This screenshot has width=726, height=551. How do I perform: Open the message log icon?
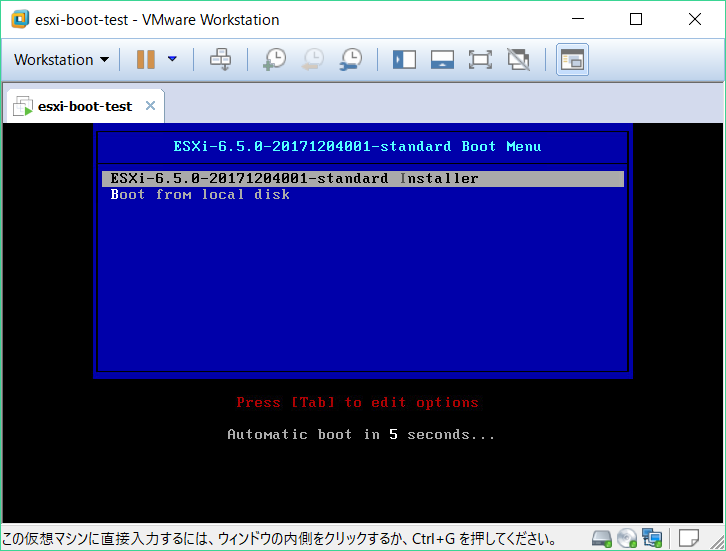click(689, 538)
